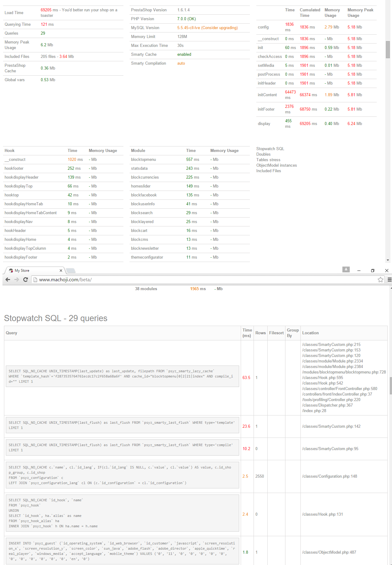Click the Group By column header
This screenshot has width=392, height=565.
click(x=293, y=333)
